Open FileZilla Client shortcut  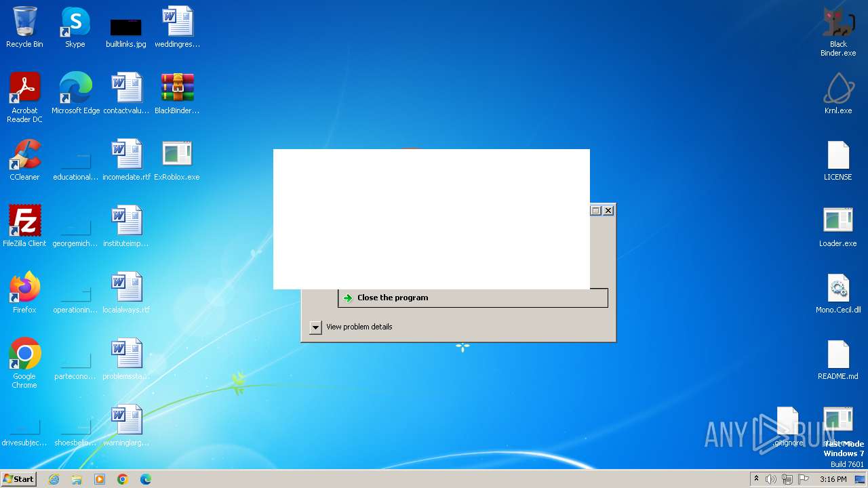click(24, 226)
